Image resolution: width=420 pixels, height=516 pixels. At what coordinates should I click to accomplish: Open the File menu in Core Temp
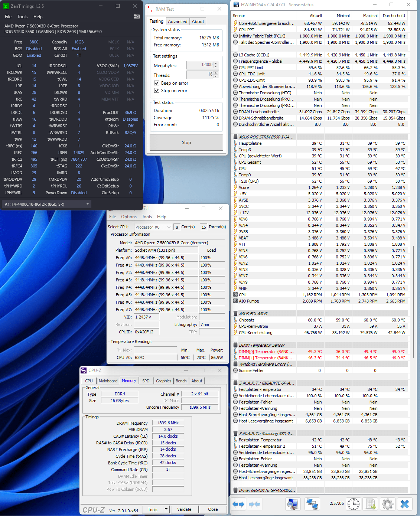113,217
